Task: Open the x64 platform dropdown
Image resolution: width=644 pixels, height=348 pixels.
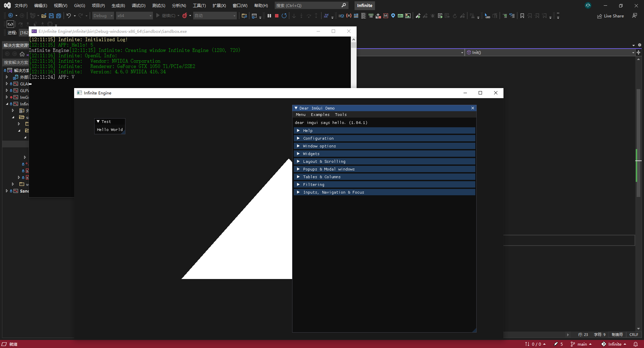Action: [134, 16]
